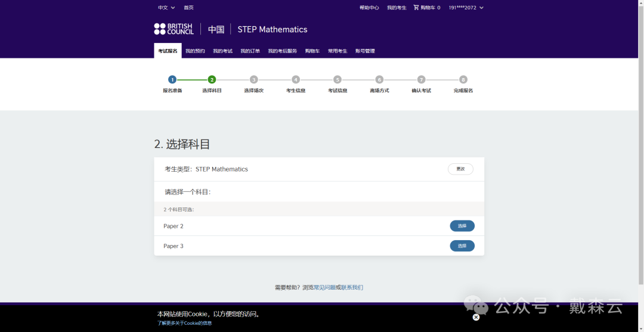The image size is (644, 332).
Task: Select the 考试报名 tab
Action: pyautogui.click(x=168, y=51)
